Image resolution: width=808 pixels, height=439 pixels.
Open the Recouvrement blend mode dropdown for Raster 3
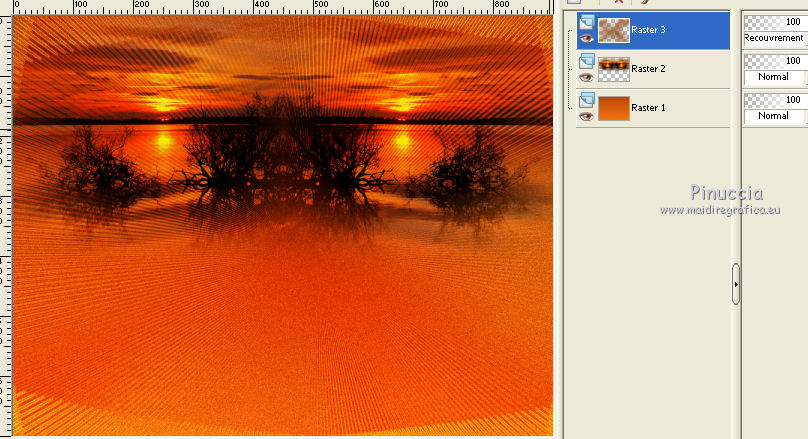pos(775,38)
